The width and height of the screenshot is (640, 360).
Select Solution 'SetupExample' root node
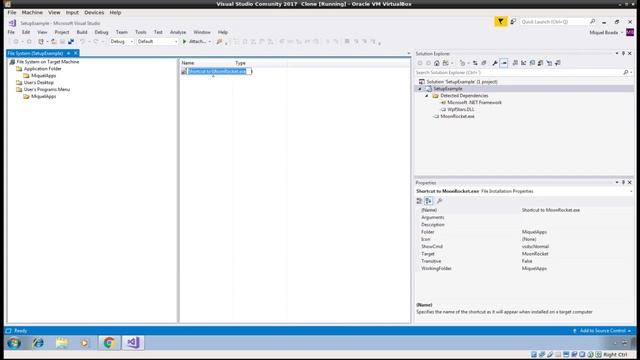pos(462,82)
